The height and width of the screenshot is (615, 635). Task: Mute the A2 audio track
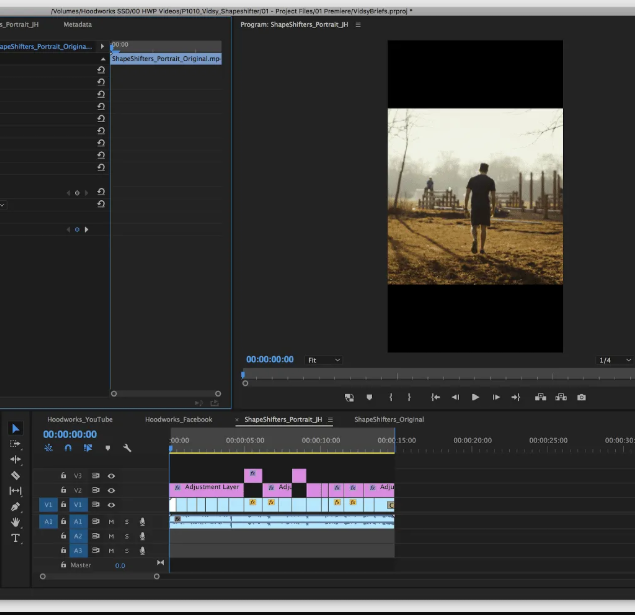coord(111,536)
